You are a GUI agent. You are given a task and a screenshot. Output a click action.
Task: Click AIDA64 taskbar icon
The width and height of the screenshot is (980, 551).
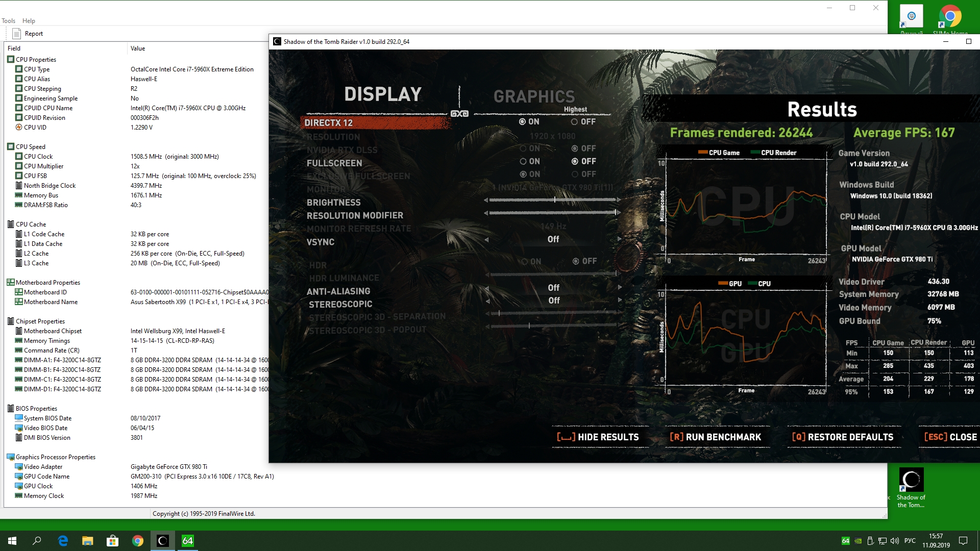(187, 541)
